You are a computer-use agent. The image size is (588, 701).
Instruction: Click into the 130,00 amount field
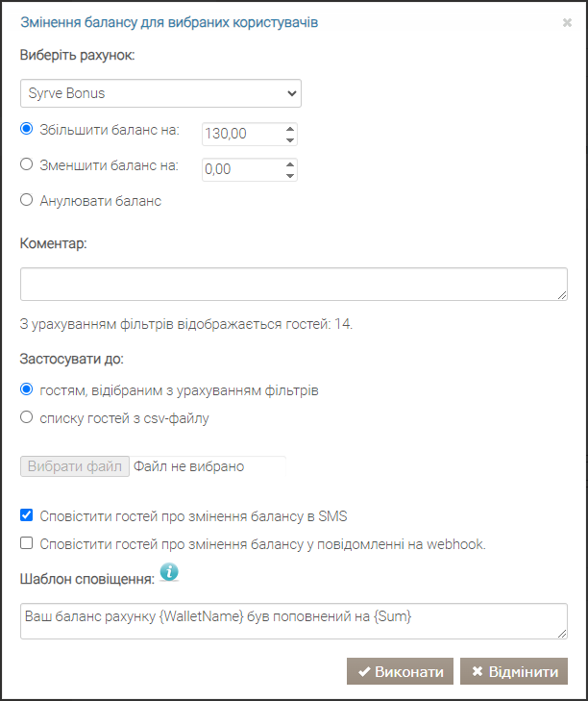243,134
